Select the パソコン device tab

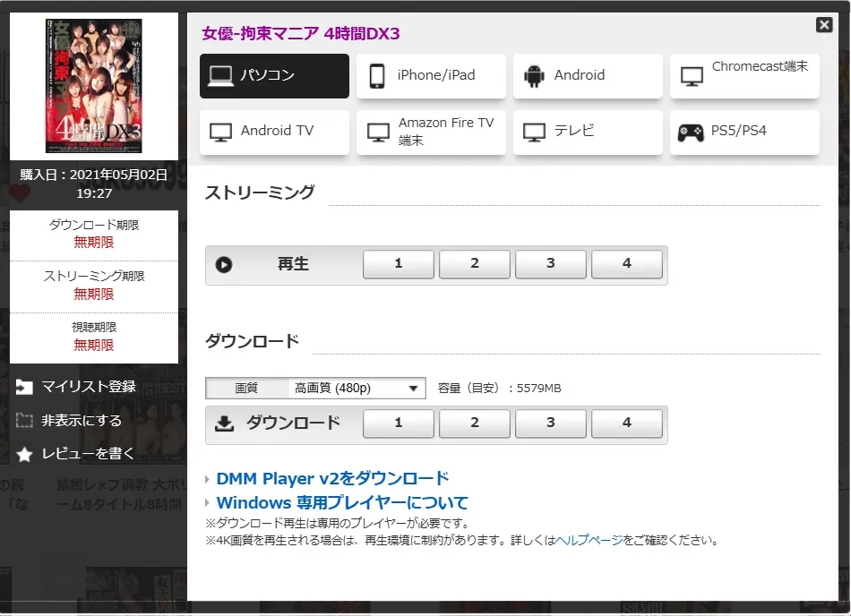tap(275, 76)
